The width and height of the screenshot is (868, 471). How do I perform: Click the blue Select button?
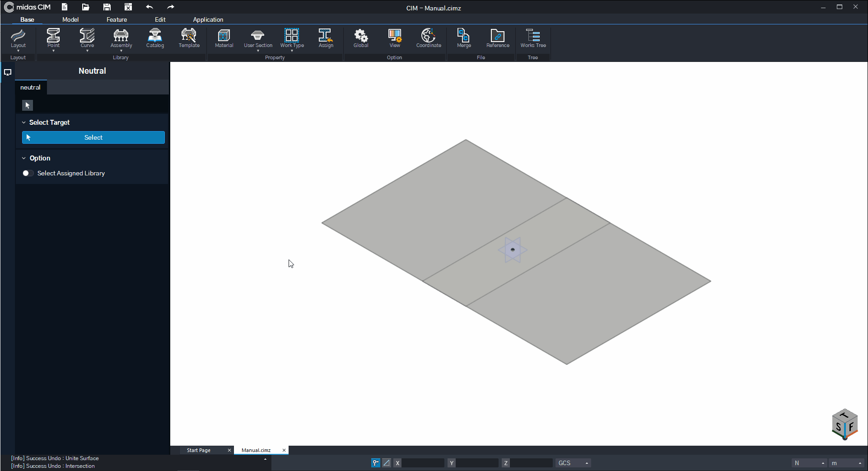click(93, 137)
